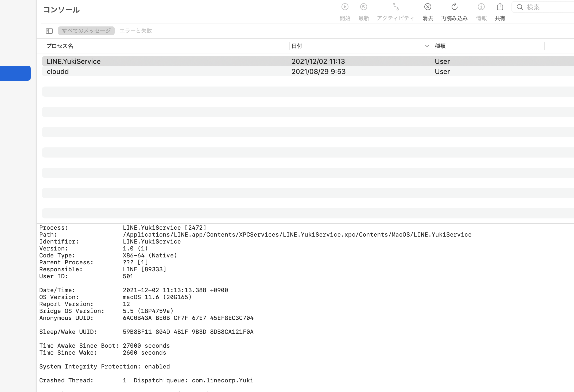Open the Info (情報) inspector icon
574x392 pixels.
(481, 7)
